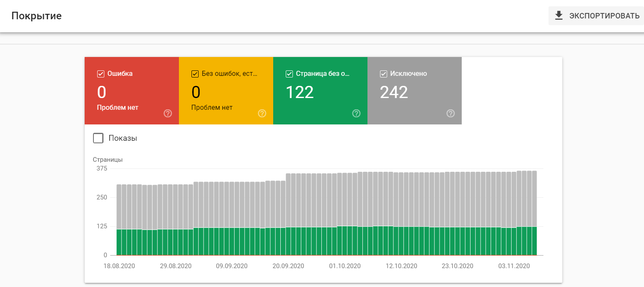Select "Проблем нет" text on red tile

click(x=117, y=108)
